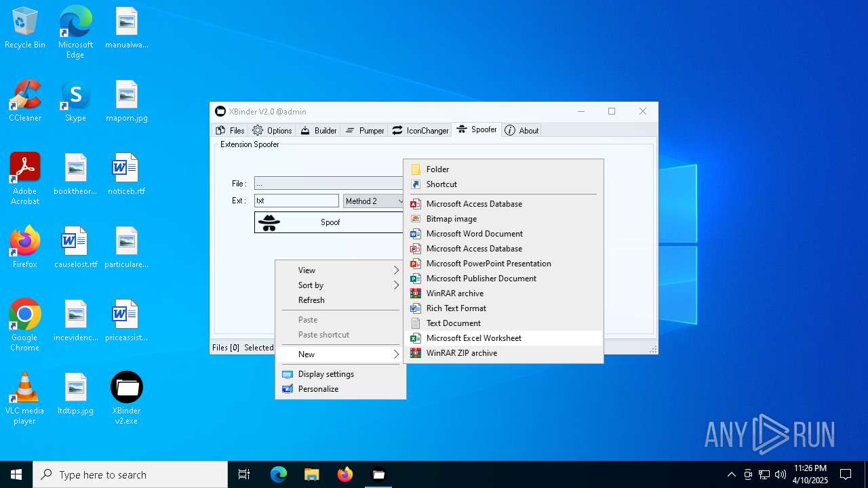
Task: Choose Personalize from context menu
Action: (x=340, y=388)
